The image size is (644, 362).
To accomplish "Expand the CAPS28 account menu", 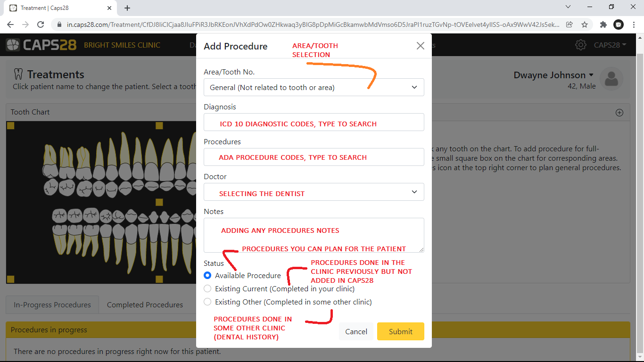I will pos(610,45).
